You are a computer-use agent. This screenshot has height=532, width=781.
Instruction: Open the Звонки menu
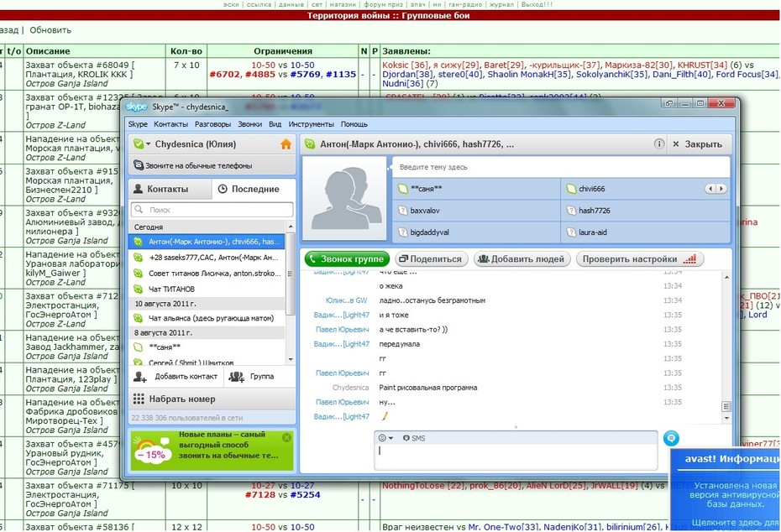click(249, 124)
